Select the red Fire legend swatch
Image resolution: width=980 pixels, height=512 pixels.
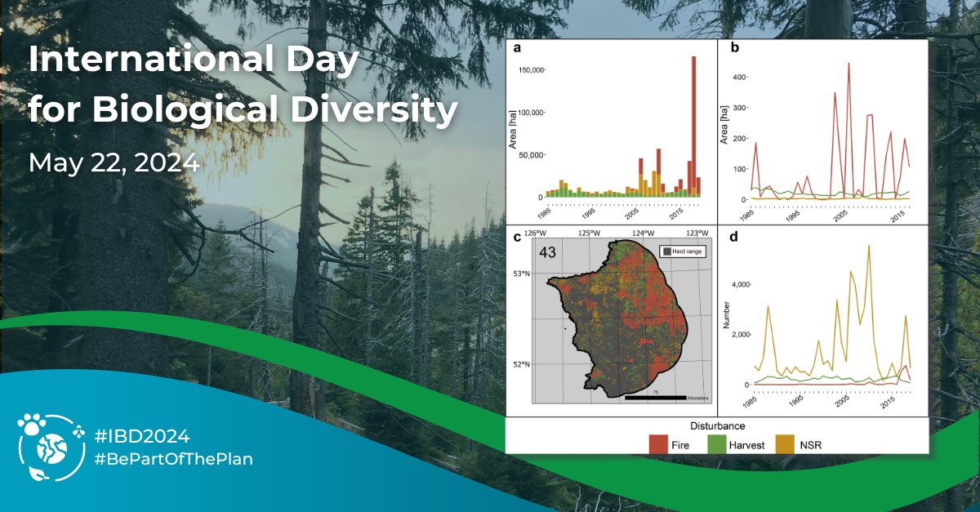click(x=660, y=443)
